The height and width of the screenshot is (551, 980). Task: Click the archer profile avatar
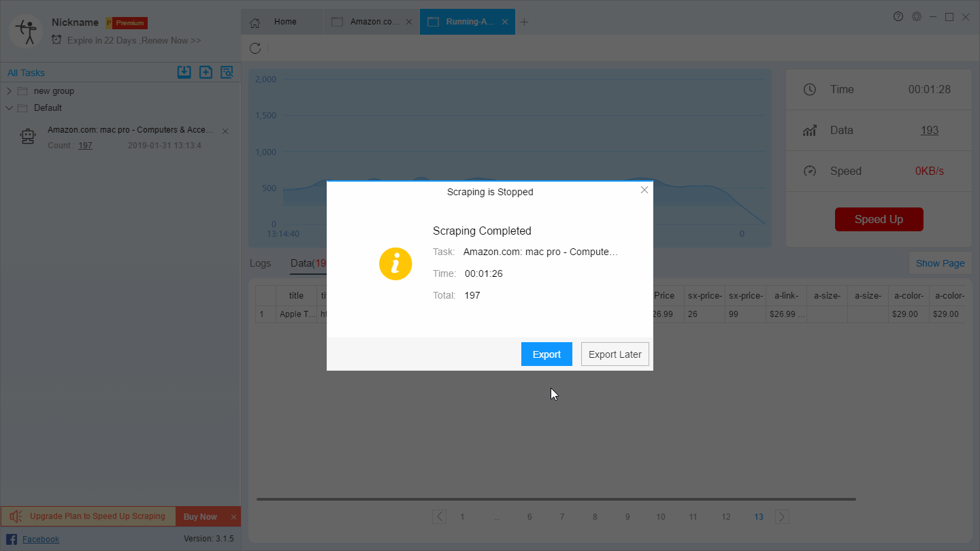[26, 31]
